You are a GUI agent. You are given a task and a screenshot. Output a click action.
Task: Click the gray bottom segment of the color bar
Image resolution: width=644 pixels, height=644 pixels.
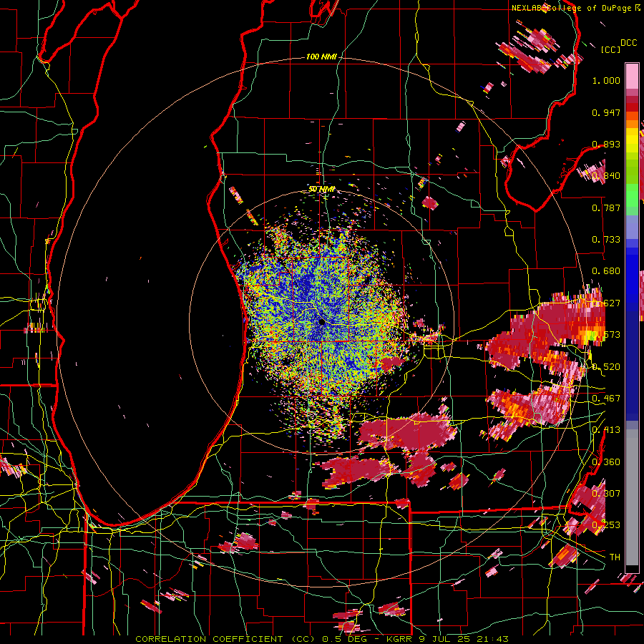pyautogui.click(x=632, y=497)
